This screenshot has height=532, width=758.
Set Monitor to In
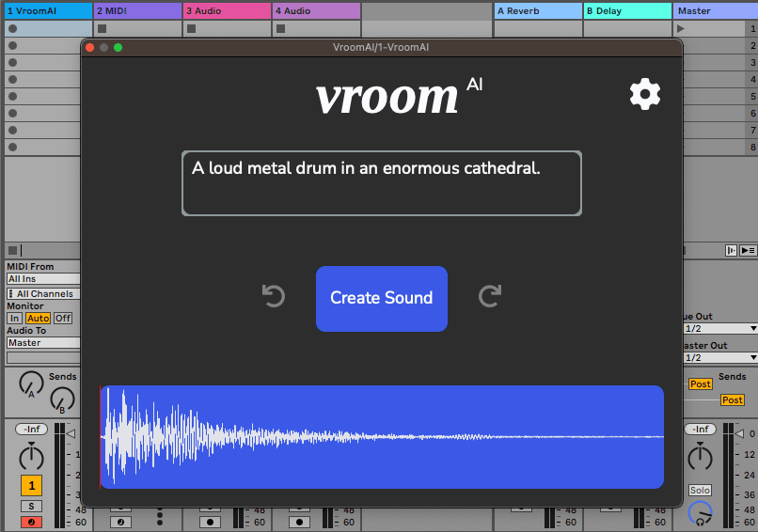pyautogui.click(x=14, y=319)
